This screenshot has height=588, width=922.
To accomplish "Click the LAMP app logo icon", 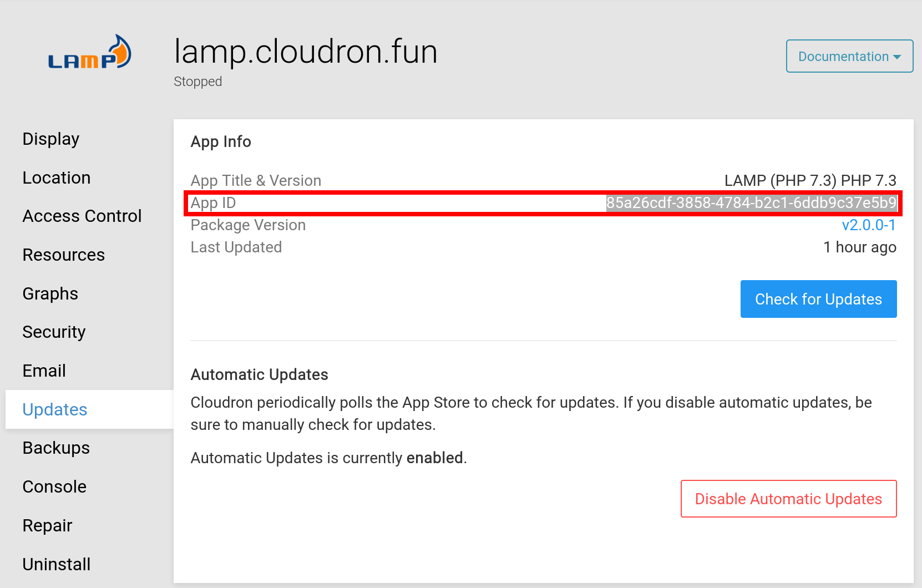I will (90, 53).
